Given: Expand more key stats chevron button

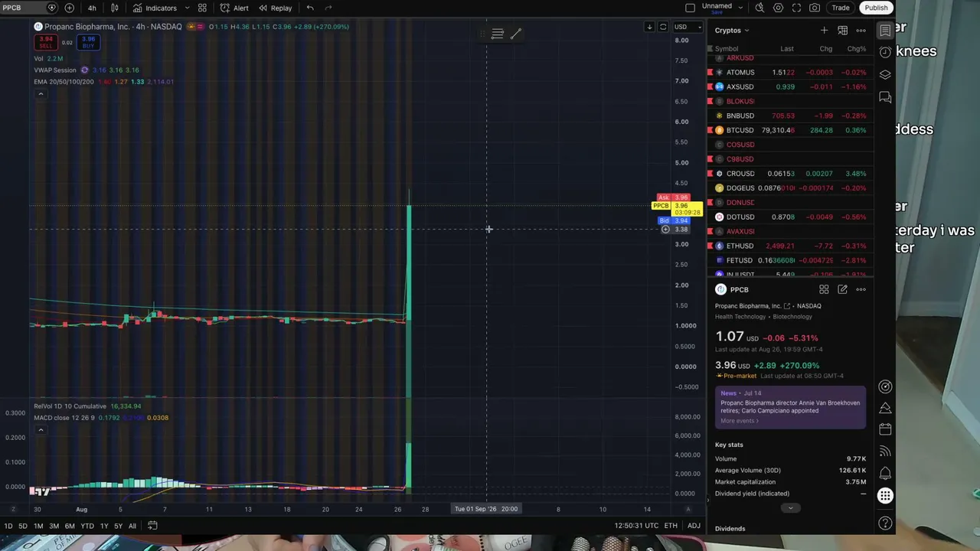Looking at the screenshot, I should click(x=790, y=508).
